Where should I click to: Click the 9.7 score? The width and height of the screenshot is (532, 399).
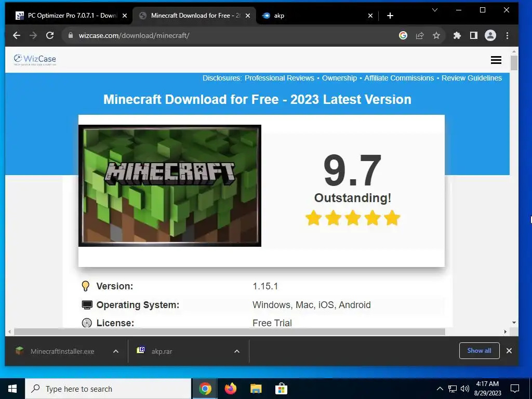(x=353, y=170)
